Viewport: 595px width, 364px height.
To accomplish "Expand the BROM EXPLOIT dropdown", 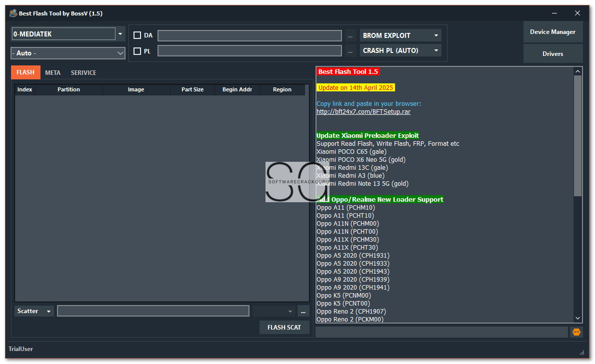I will [x=400, y=35].
